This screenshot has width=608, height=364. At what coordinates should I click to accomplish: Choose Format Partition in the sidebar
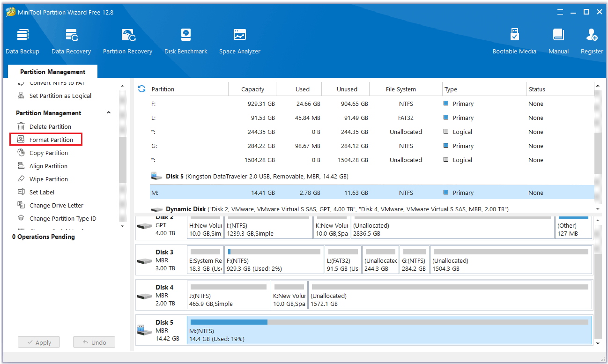point(51,140)
